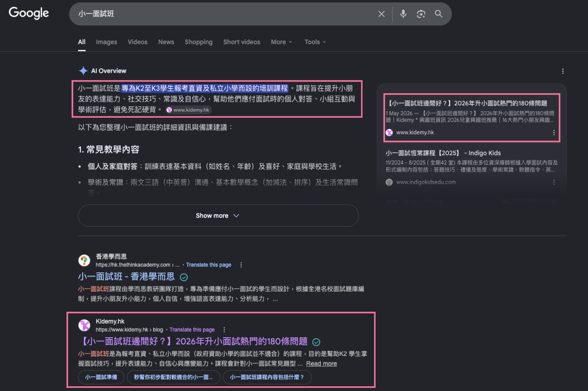
Task: Click the Kidemy.hk site name text
Action: click(110, 321)
